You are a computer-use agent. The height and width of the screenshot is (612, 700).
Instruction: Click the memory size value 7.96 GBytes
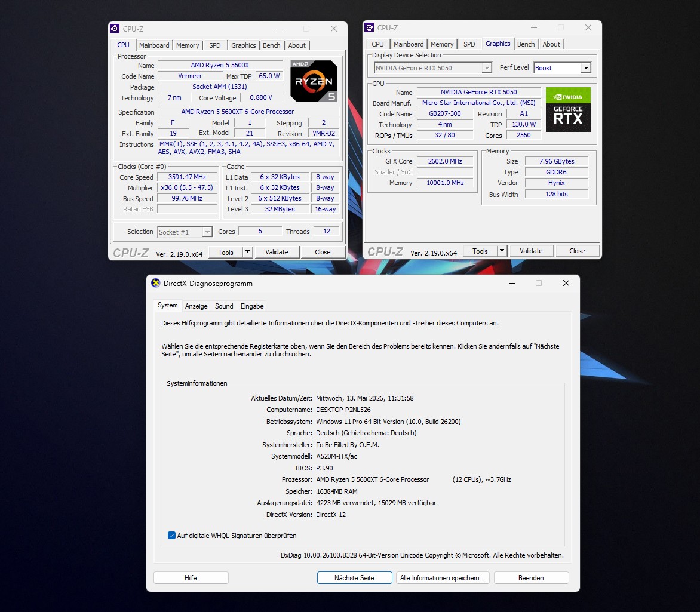[x=557, y=161]
